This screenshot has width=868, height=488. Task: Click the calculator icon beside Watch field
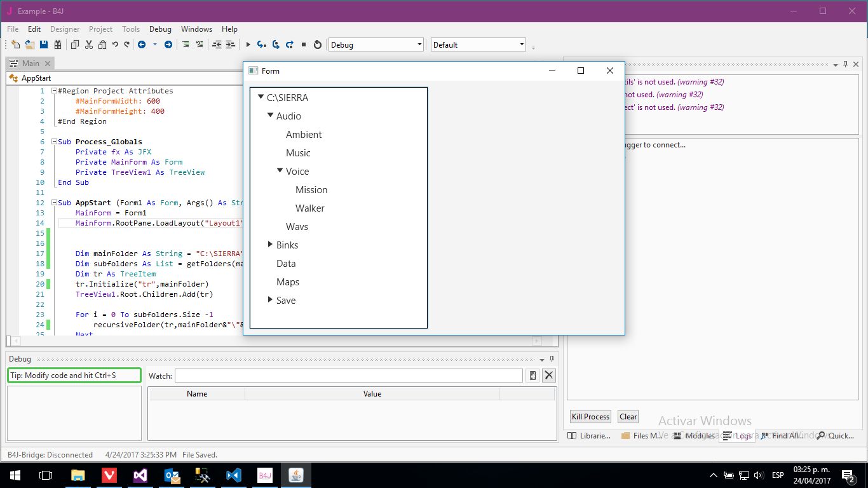[533, 376]
